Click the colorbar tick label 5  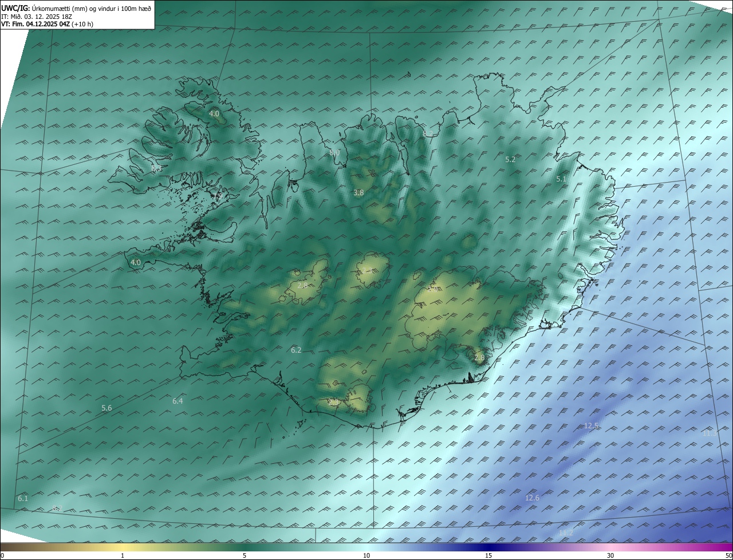(245, 555)
